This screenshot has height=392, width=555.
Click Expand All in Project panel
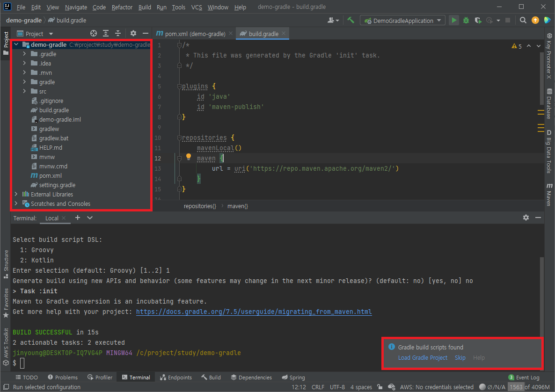(x=105, y=33)
